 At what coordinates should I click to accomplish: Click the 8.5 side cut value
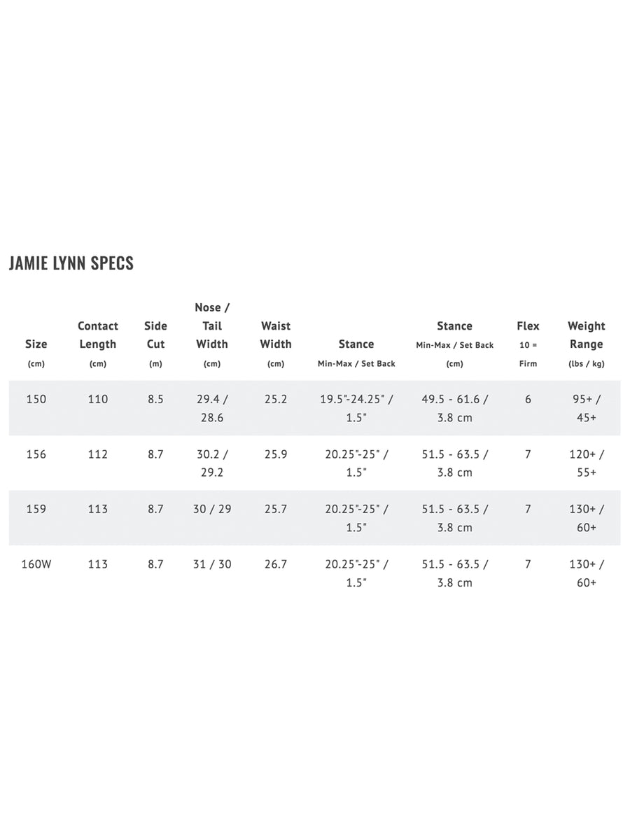pos(155,399)
